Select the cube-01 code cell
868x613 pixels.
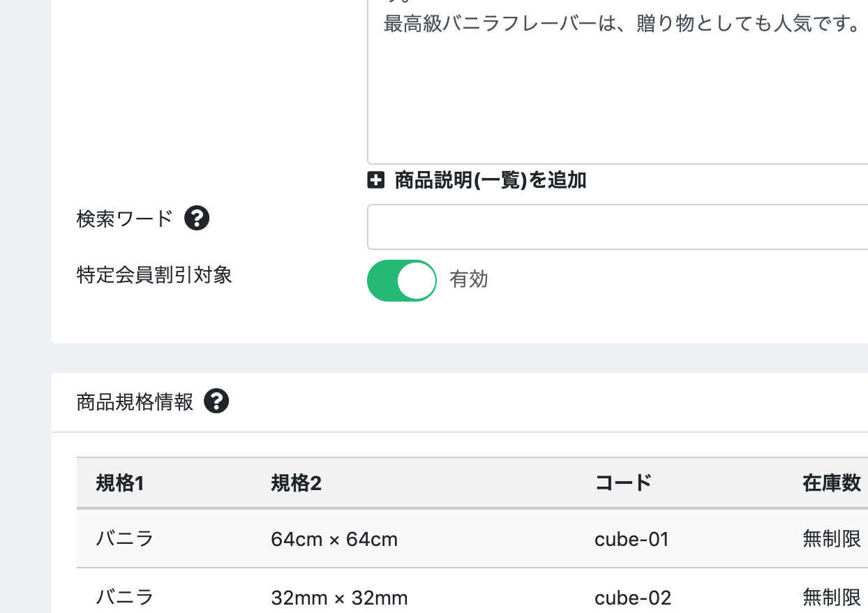pyautogui.click(x=631, y=539)
